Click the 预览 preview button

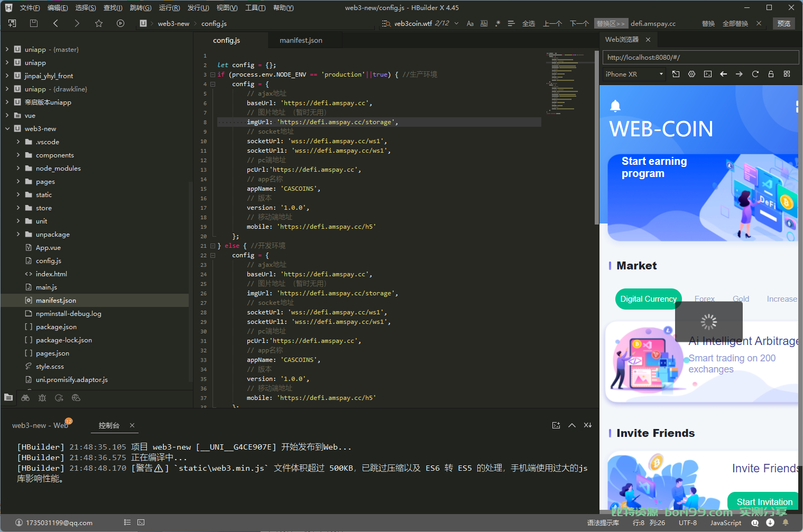(x=784, y=23)
